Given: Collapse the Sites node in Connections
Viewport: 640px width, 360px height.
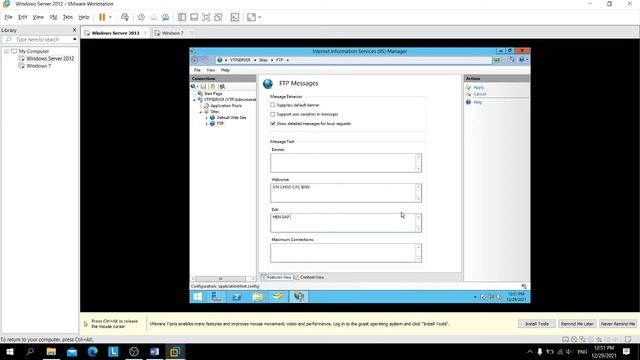Looking at the screenshot, I should pyautogui.click(x=201, y=111).
